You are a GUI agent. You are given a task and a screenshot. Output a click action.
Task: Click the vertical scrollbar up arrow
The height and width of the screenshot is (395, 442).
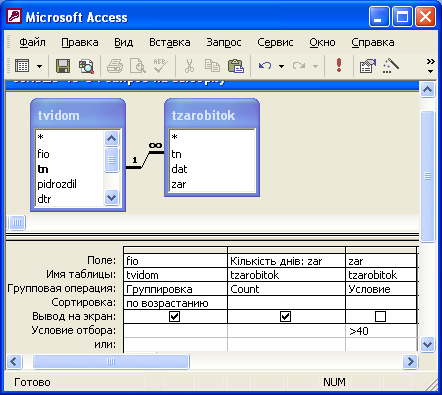pyautogui.click(x=427, y=89)
